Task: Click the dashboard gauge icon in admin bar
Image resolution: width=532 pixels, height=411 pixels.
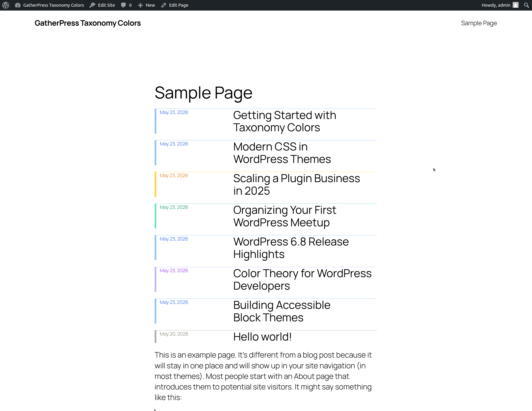Action: (17, 5)
